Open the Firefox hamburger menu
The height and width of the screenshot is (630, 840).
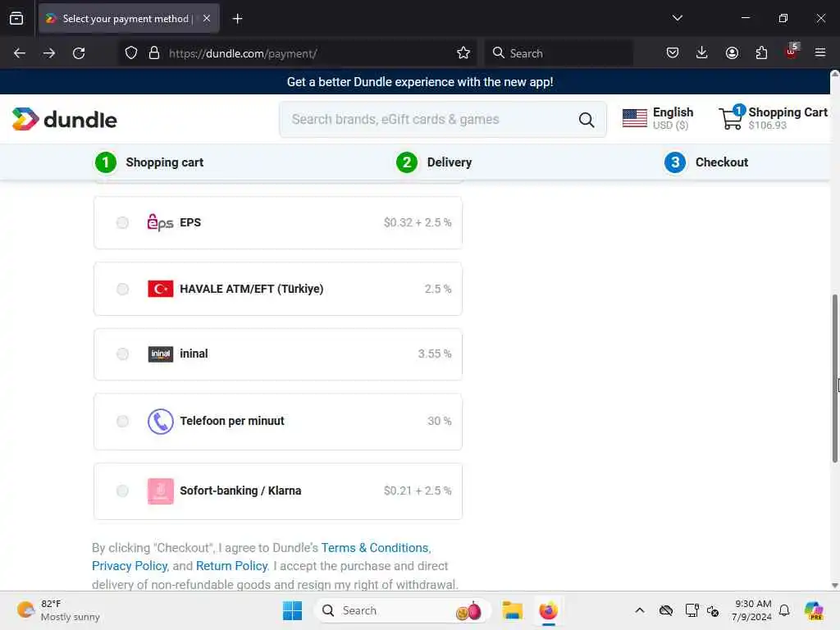pos(820,52)
